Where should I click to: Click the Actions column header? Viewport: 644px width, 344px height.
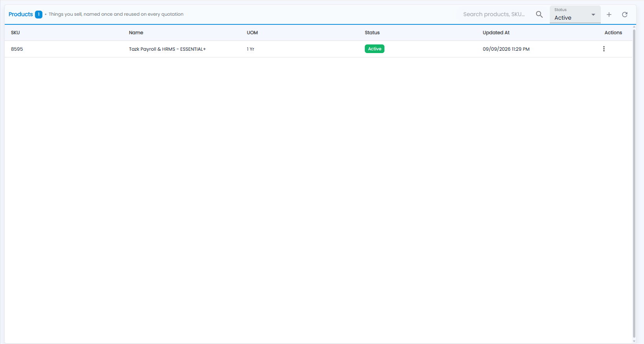[613, 33]
